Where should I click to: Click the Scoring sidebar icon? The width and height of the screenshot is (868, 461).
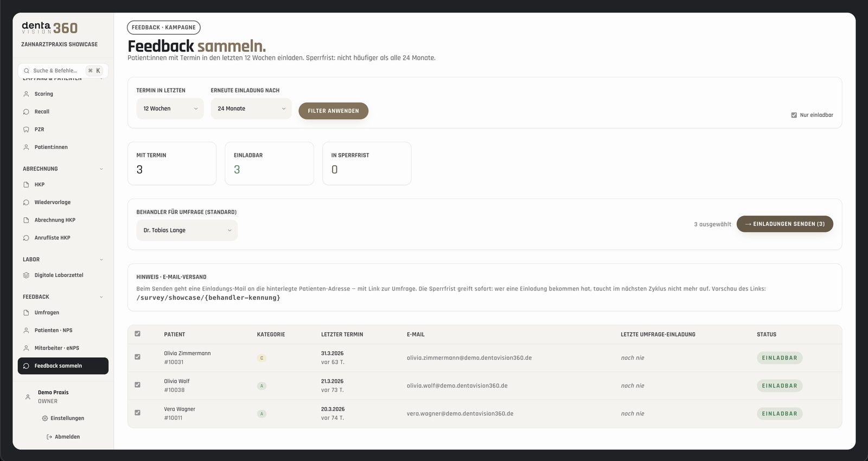coord(26,94)
